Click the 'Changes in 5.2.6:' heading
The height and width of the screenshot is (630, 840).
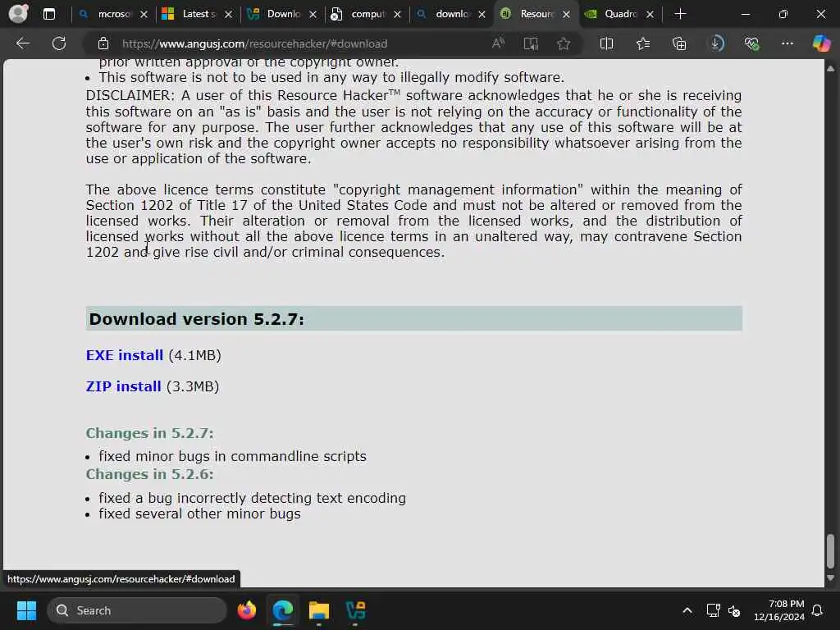[149, 474]
